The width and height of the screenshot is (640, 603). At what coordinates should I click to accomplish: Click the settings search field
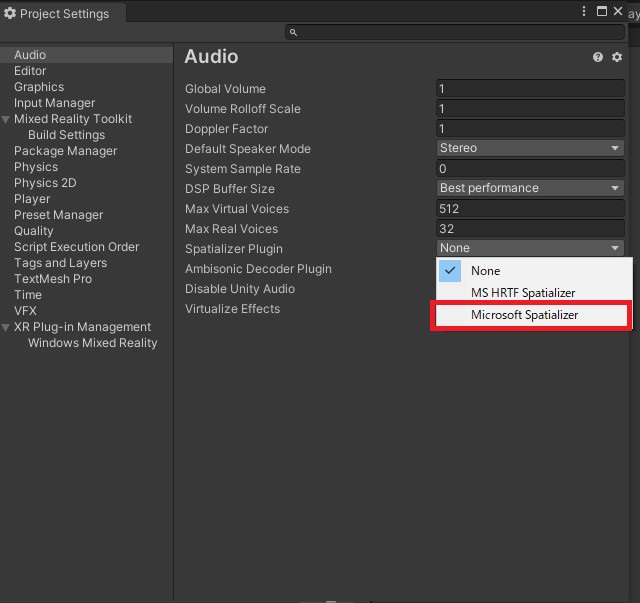coord(455,32)
